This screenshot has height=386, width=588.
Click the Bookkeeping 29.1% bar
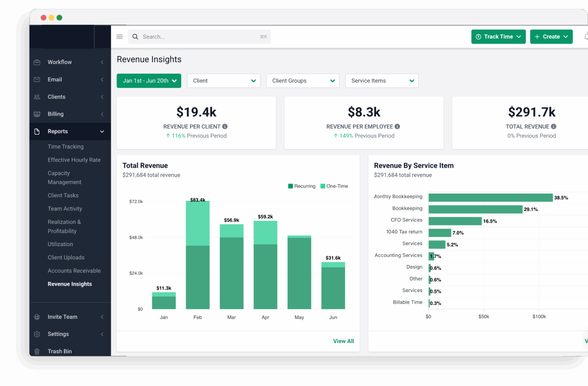tap(475, 209)
